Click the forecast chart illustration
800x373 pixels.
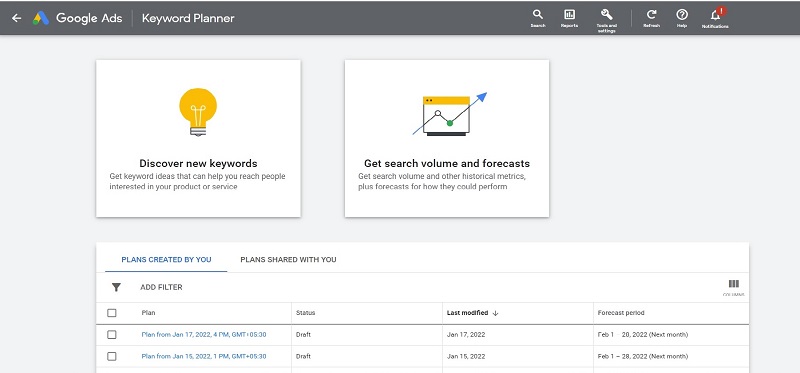click(x=449, y=114)
